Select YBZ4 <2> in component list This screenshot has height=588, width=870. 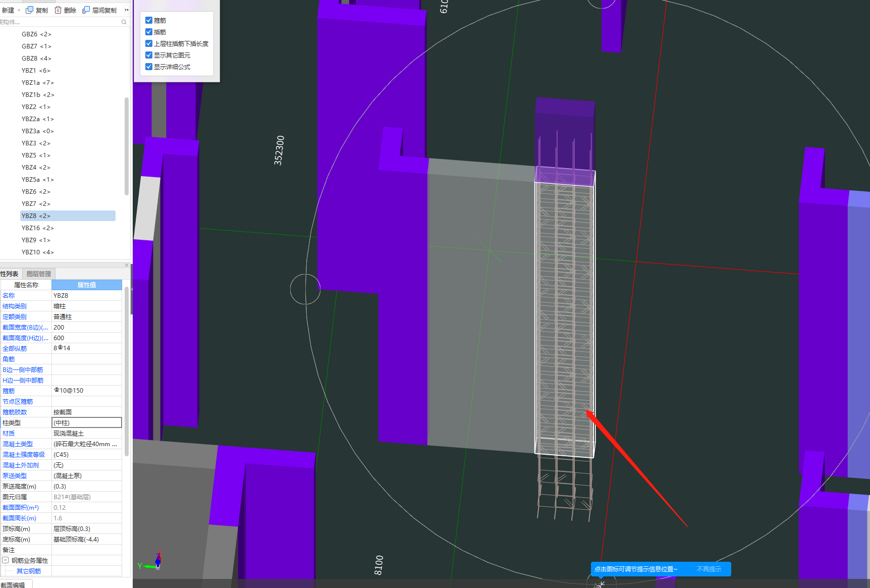(36, 168)
